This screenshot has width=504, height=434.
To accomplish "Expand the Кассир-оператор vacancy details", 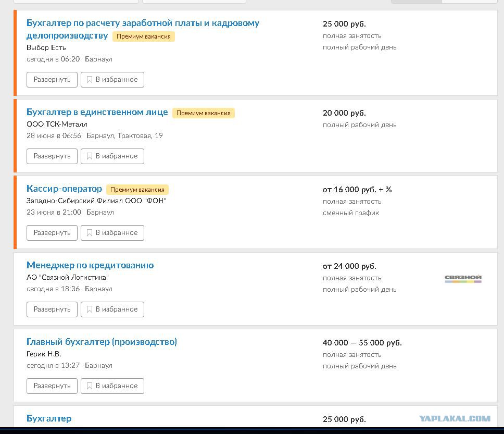I will tap(52, 232).
